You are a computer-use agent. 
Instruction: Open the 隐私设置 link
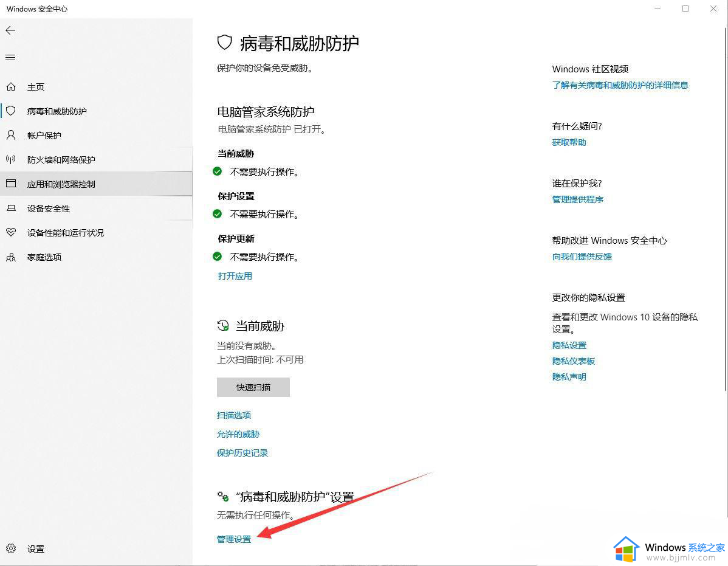point(569,345)
